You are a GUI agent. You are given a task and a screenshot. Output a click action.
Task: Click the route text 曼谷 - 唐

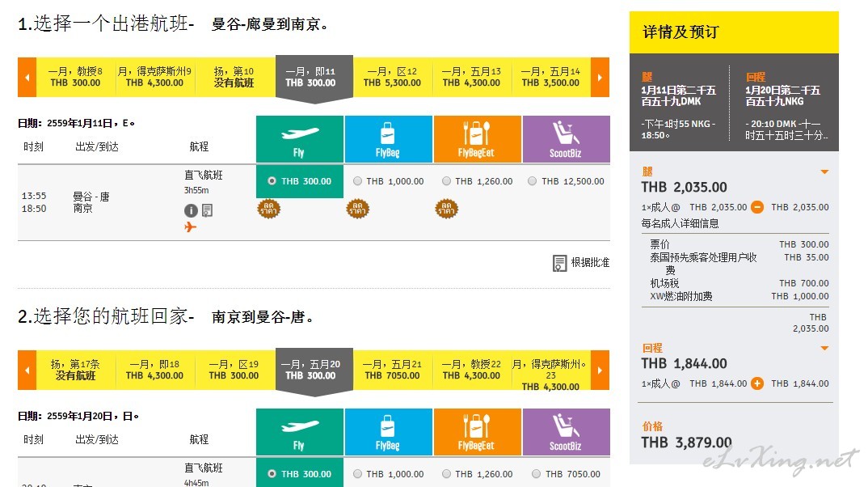[91, 196]
